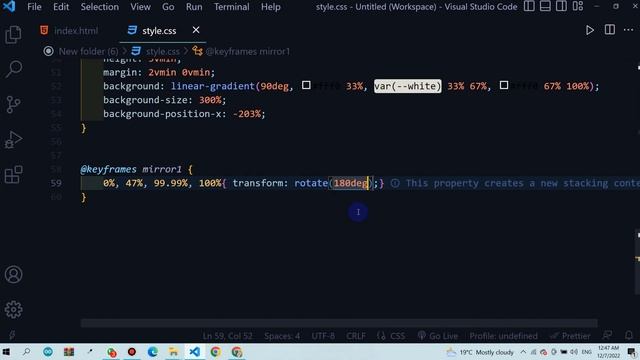Screen dimensions: 640x360
Task: Open the Run menu
Action: (194, 7)
